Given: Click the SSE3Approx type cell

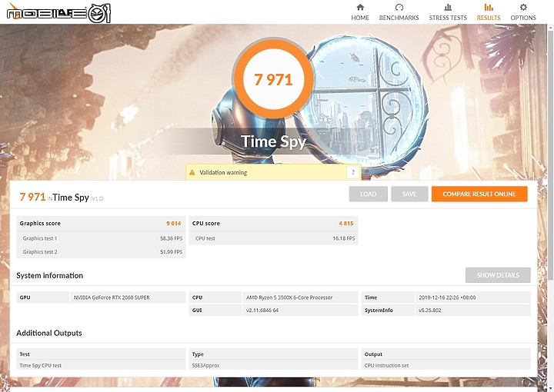Looking at the screenshot, I should click(x=205, y=366).
